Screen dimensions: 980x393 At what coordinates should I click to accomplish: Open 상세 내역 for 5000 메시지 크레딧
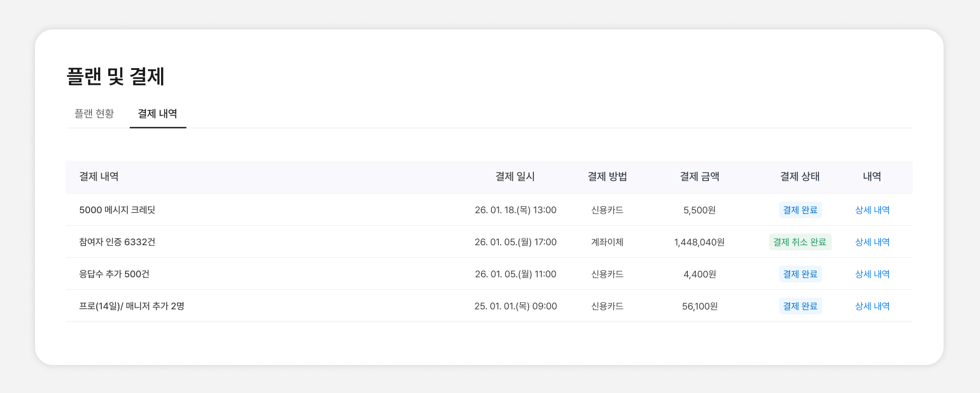point(872,210)
